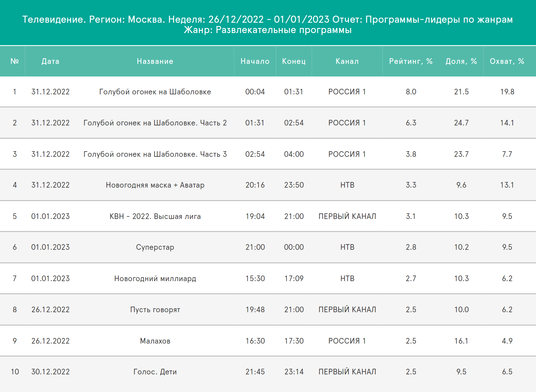The height and width of the screenshot is (392, 536).
Task: Click 'КВН - 2022. Высшая лига' program name
Action: click(x=155, y=216)
